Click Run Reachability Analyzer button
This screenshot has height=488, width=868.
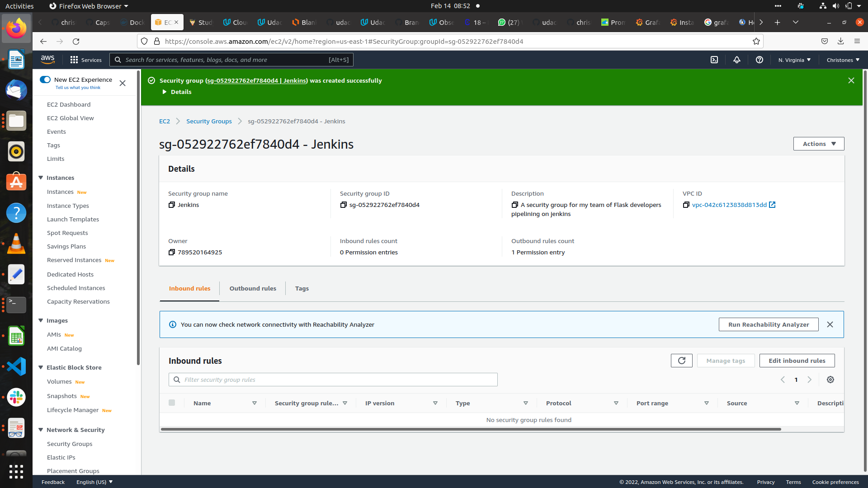click(769, 324)
